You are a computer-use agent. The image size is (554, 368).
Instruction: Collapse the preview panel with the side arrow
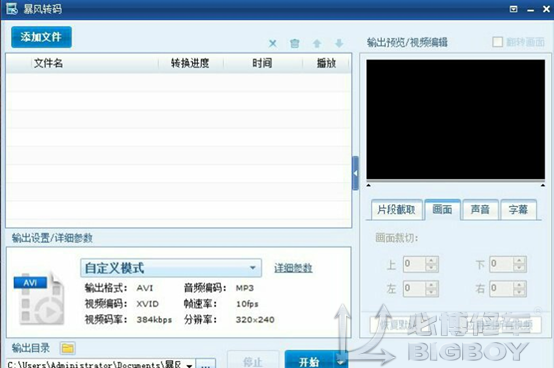355,173
